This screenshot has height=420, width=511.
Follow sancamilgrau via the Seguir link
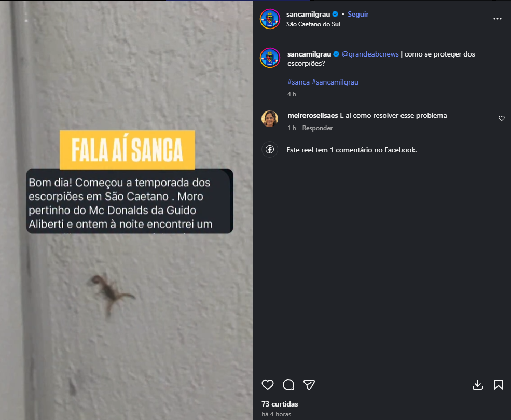point(358,14)
